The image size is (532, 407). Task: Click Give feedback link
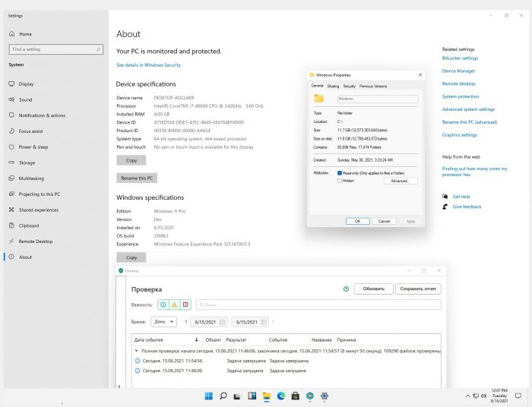coord(467,207)
